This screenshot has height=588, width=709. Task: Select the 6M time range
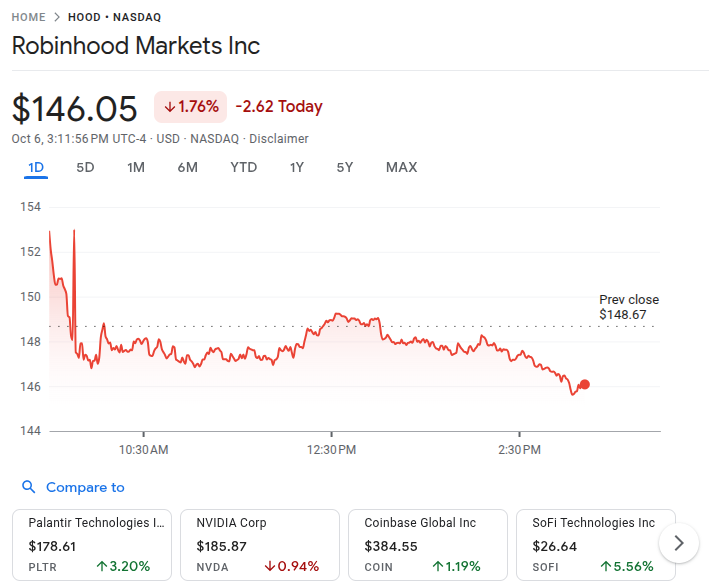(188, 167)
